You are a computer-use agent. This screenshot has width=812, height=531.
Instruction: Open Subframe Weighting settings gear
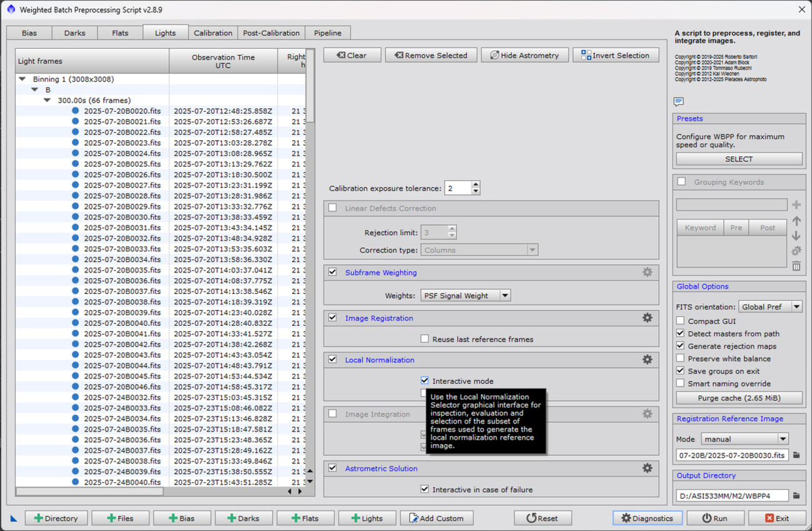point(647,273)
